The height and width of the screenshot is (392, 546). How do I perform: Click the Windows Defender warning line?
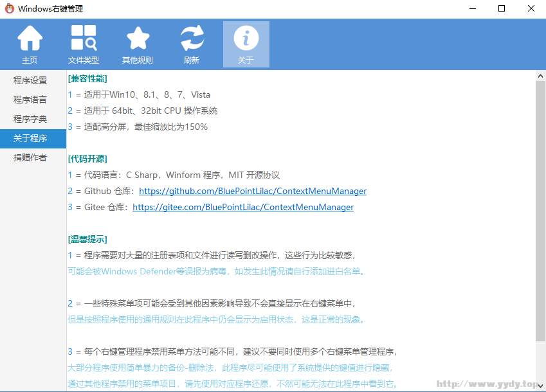217,271
